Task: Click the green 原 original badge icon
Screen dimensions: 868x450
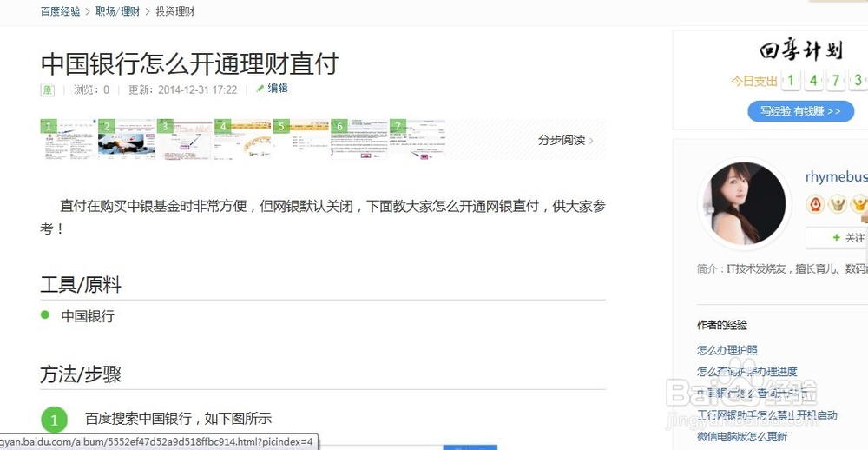Action: click(48, 89)
